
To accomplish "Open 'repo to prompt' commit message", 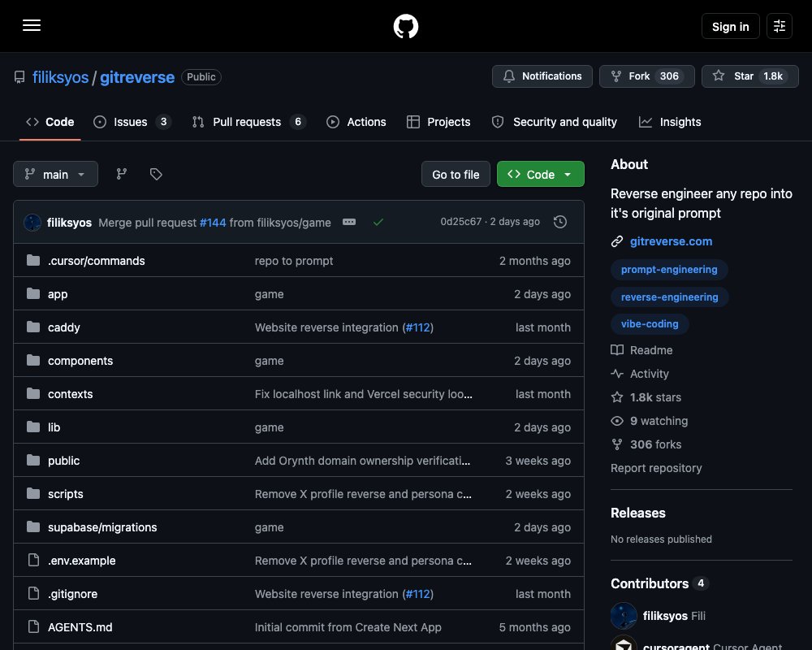I will 294,261.
